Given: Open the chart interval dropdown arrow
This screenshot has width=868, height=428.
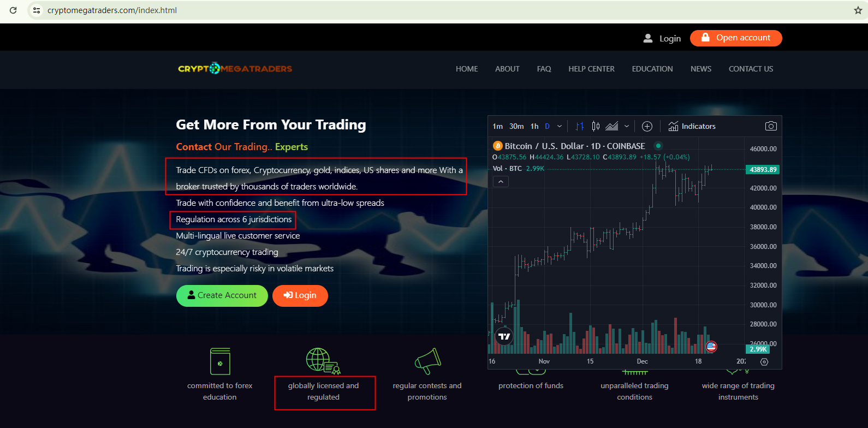Looking at the screenshot, I should [560, 126].
